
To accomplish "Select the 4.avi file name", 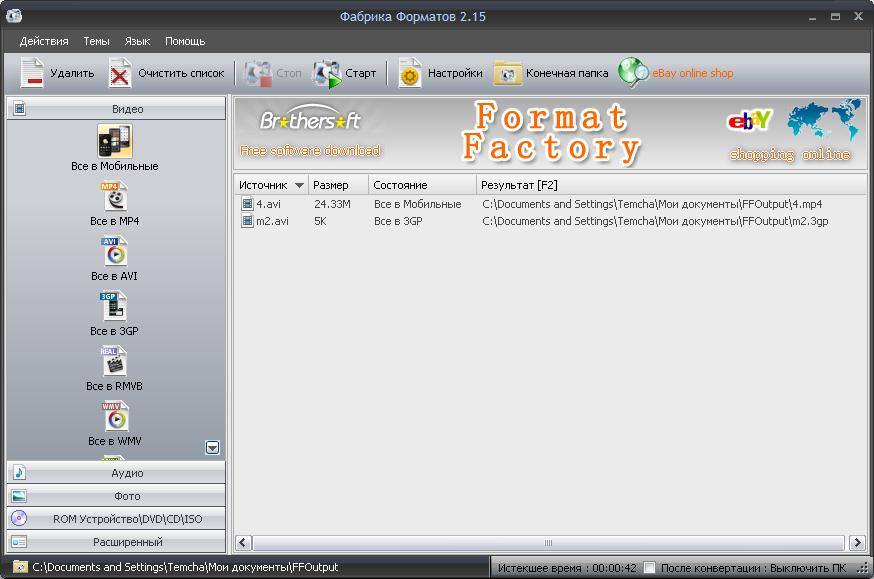I will coord(268,204).
